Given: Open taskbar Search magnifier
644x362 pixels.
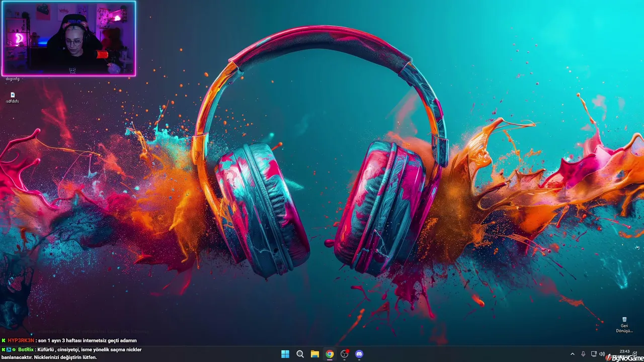Looking at the screenshot, I should click(x=300, y=354).
